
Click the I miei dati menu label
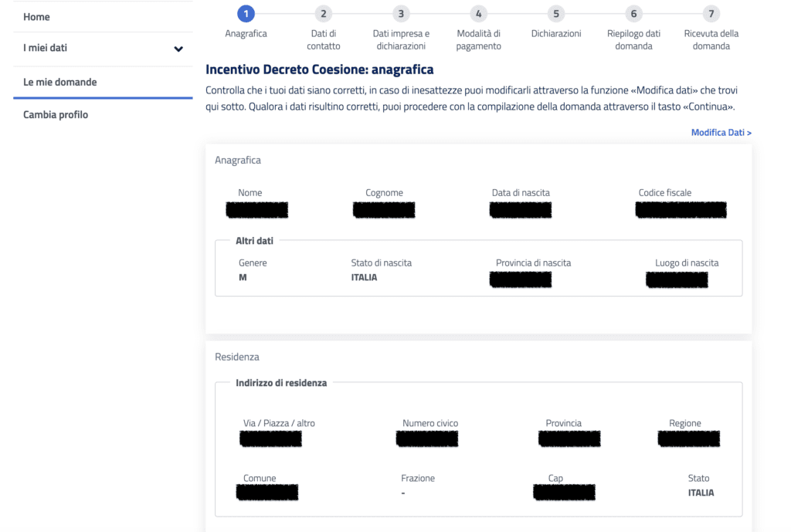click(x=45, y=48)
